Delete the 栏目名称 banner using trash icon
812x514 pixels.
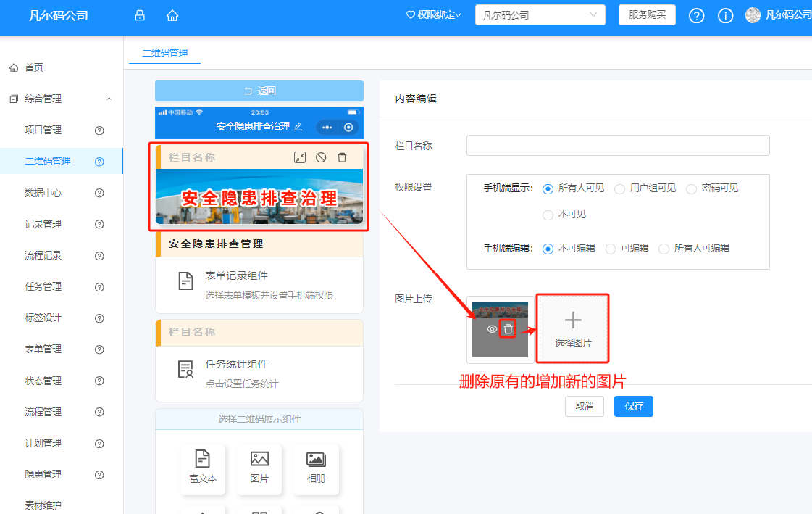coord(342,157)
